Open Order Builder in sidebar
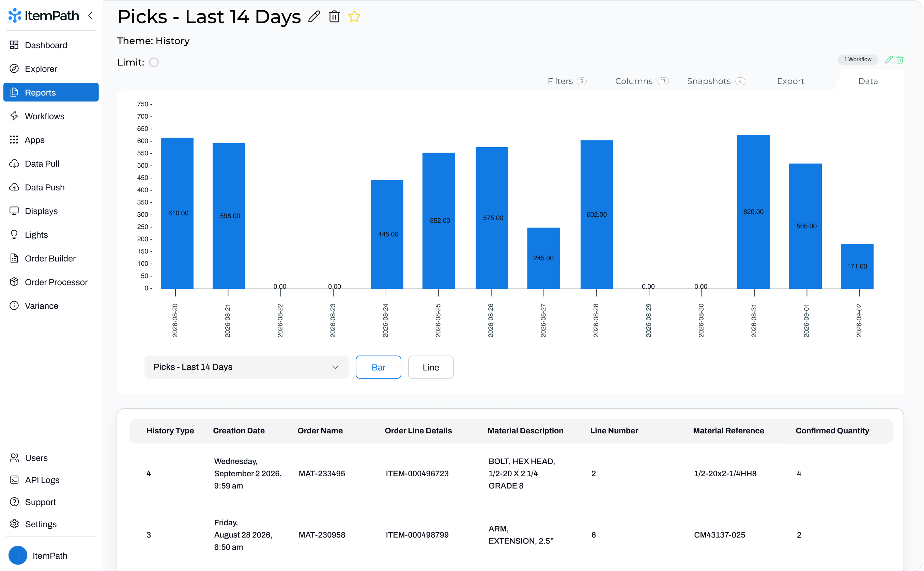 tap(51, 258)
